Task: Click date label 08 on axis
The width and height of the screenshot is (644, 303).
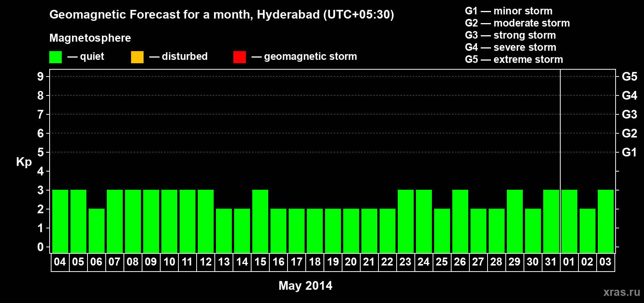Action: point(133,262)
